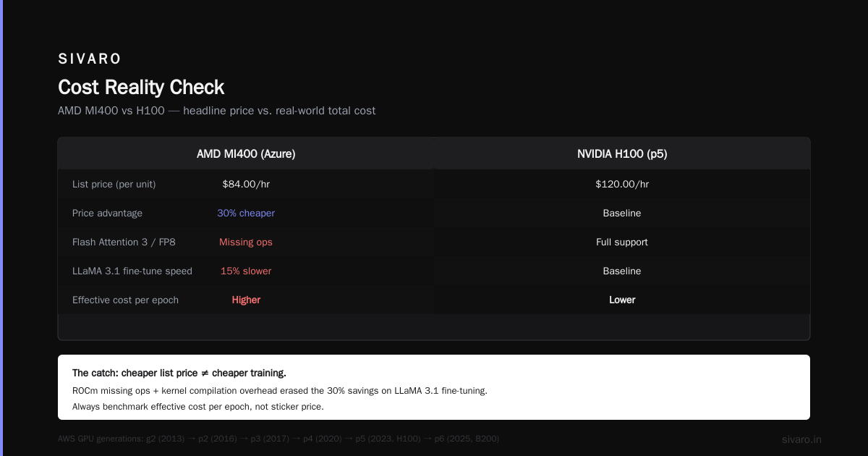Click the 'ROCm missing ops' sentence

(280, 391)
